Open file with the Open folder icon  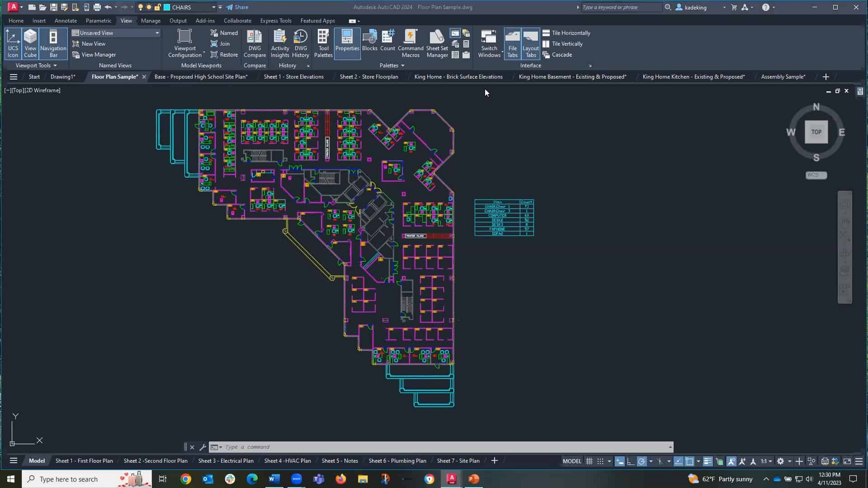pos(42,7)
